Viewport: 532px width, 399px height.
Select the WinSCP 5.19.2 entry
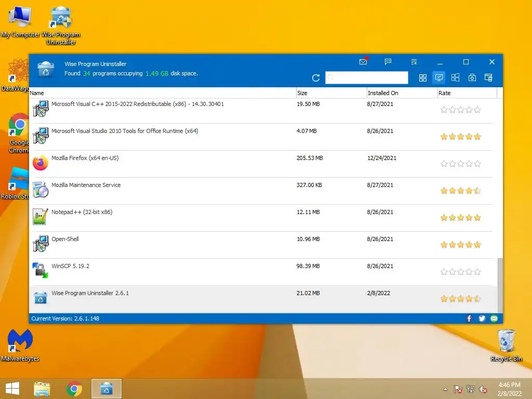[70, 266]
